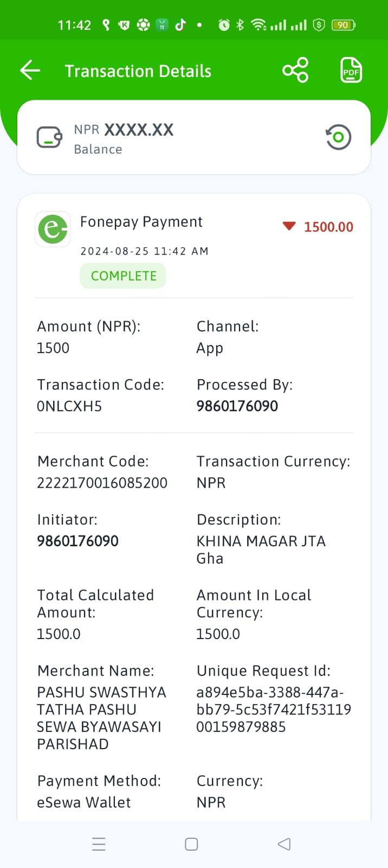The image size is (388, 868).
Task: Tap the hidden NPR XXXX.XX balance
Action: point(124,130)
